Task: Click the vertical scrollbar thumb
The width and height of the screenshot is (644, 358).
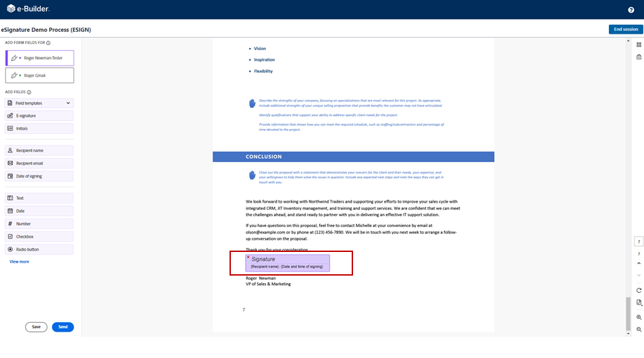Action: [628, 313]
